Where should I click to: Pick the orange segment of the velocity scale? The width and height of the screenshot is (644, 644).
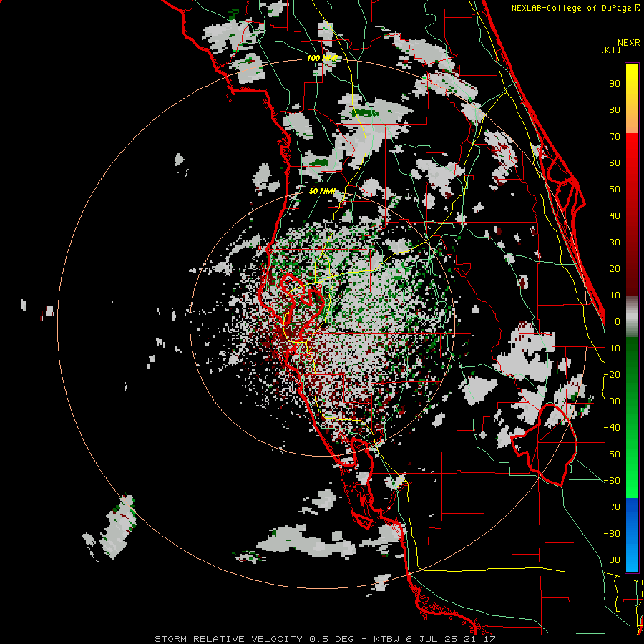(x=632, y=121)
